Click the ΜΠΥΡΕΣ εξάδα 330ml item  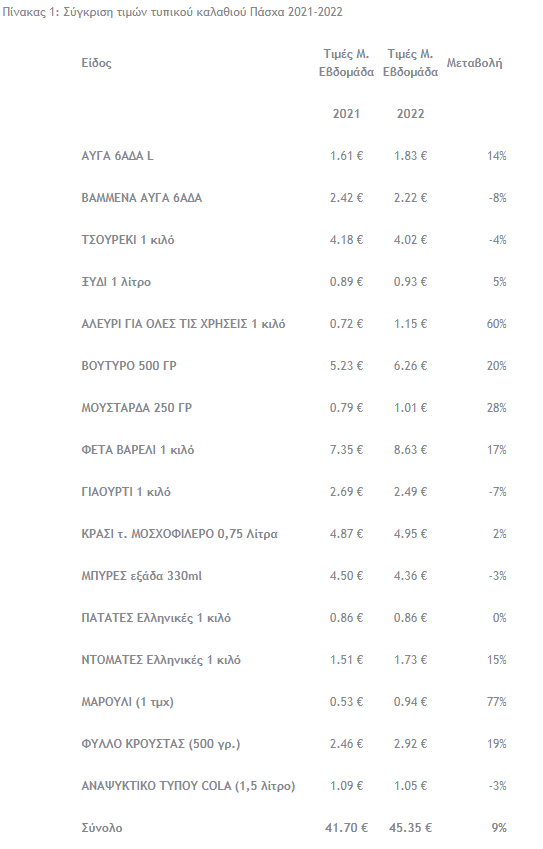tap(141, 576)
